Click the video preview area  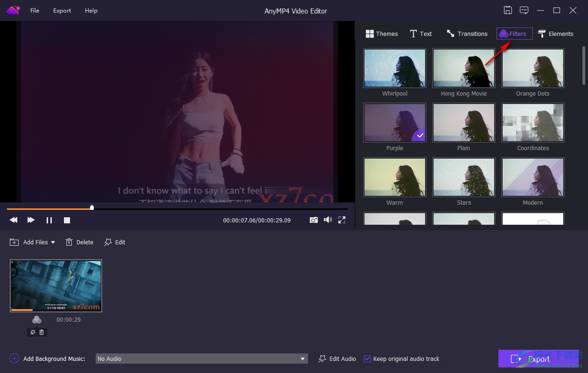(x=177, y=111)
